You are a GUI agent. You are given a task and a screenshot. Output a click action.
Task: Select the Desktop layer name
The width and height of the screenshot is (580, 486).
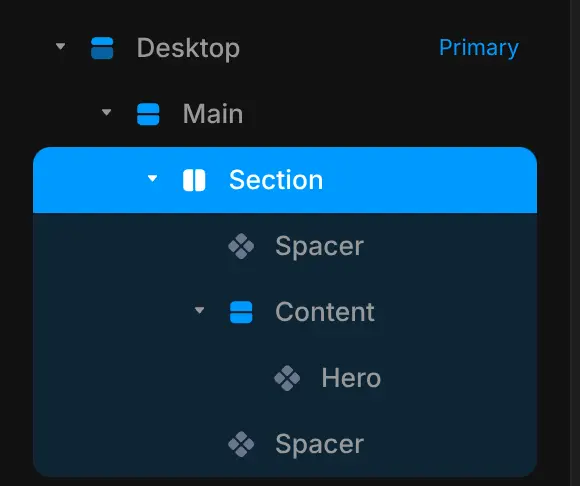(x=188, y=48)
